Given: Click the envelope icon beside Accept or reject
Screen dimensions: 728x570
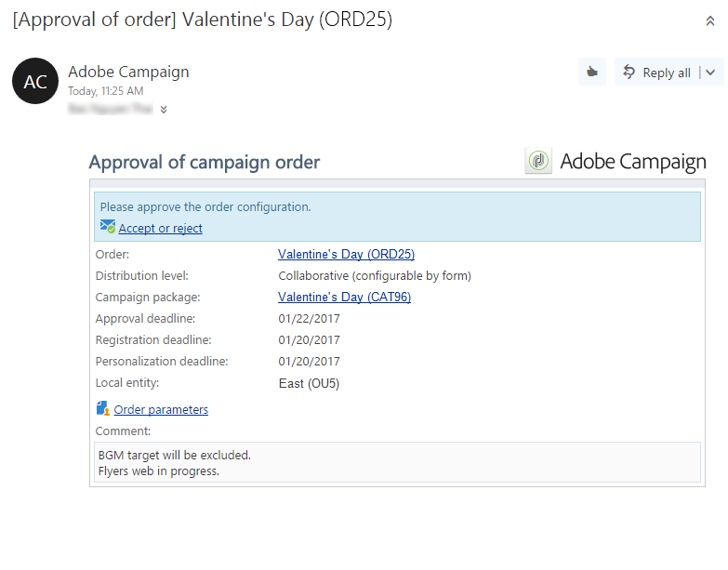Looking at the screenshot, I should click(x=107, y=227).
